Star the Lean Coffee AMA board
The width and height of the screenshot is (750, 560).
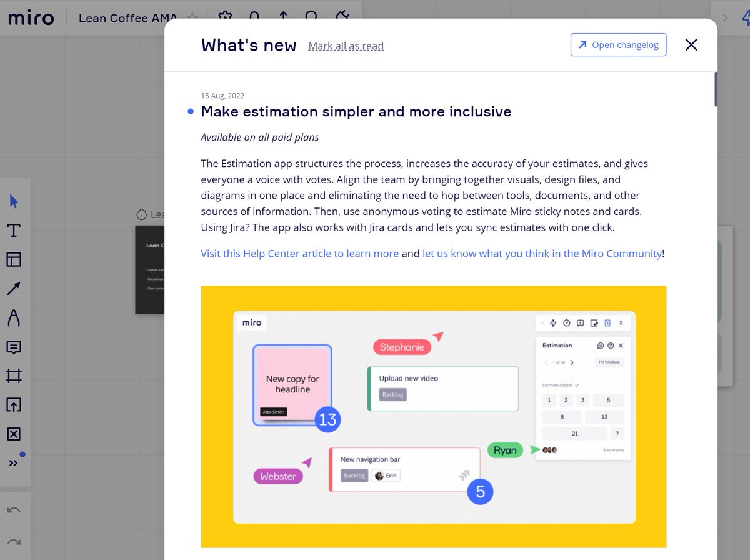pos(193,17)
